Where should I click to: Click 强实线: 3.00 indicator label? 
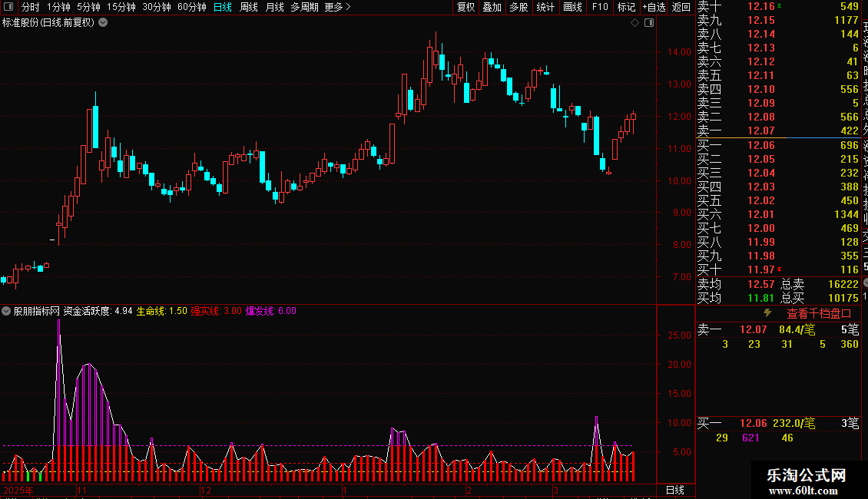click(x=216, y=311)
